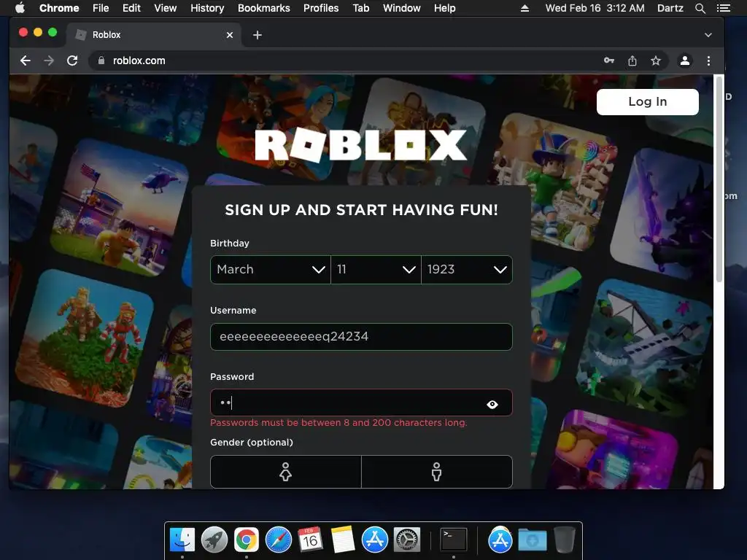
Task: Click the Roblox logo
Action: point(360,145)
